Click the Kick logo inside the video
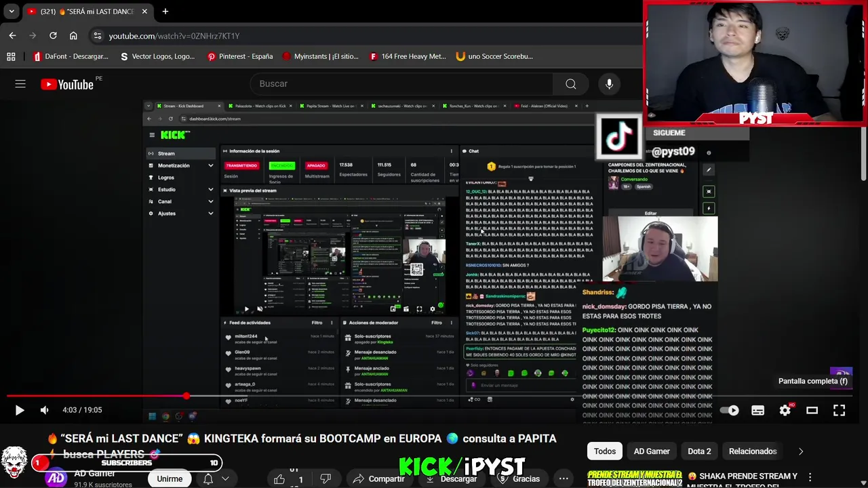This screenshot has height=488, width=868. (174, 135)
